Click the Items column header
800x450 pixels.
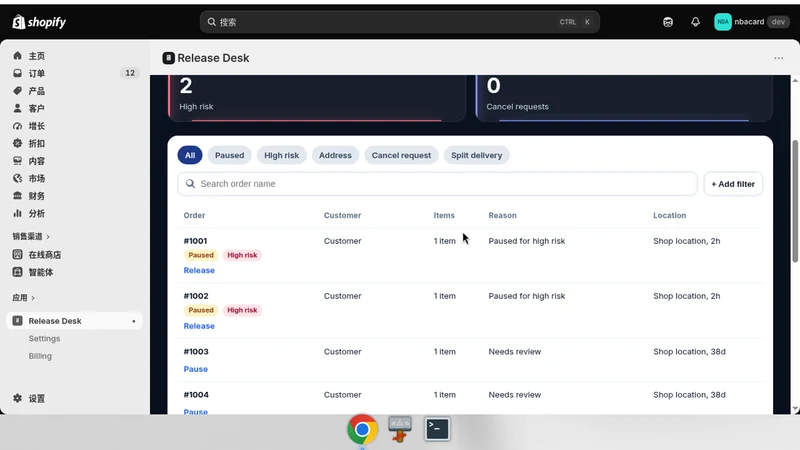pyautogui.click(x=444, y=215)
